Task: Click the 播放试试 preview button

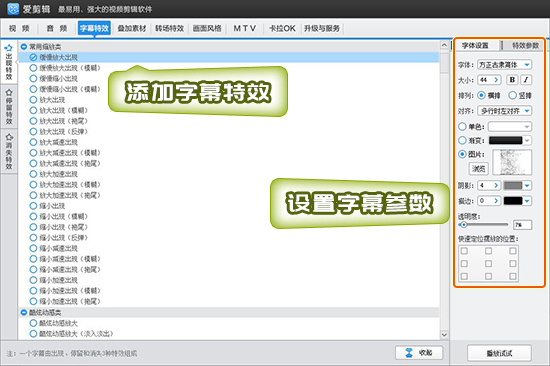Action: tap(499, 353)
